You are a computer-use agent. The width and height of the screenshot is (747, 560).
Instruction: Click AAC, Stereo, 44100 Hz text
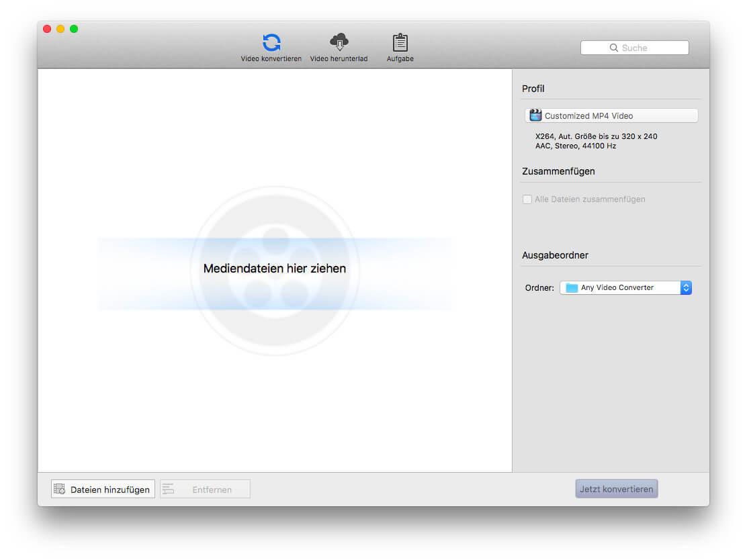coord(576,146)
